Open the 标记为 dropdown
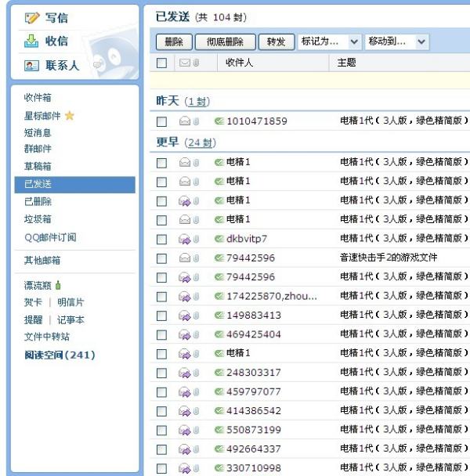The width and height of the screenshot is (470, 476). click(x=329, y=41)
